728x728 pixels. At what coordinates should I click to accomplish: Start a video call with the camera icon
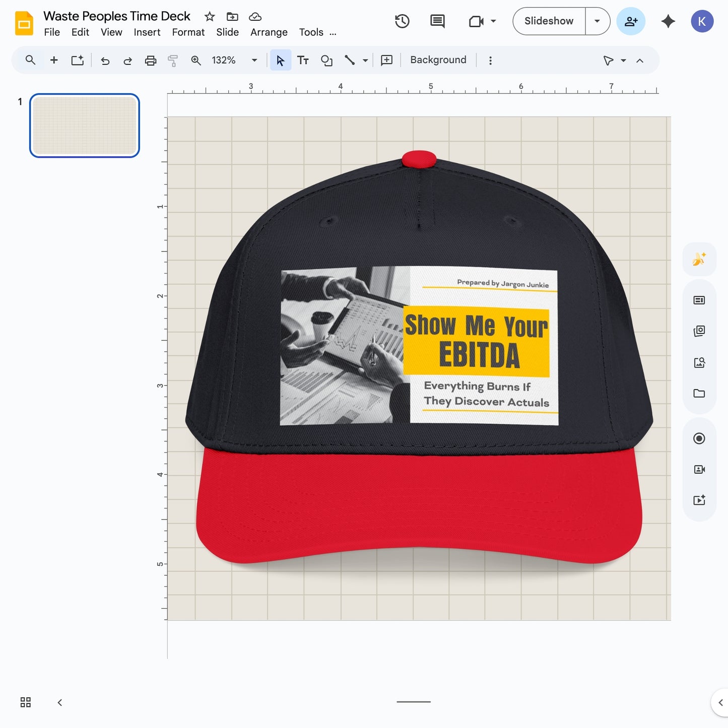(x=476, y=21)
